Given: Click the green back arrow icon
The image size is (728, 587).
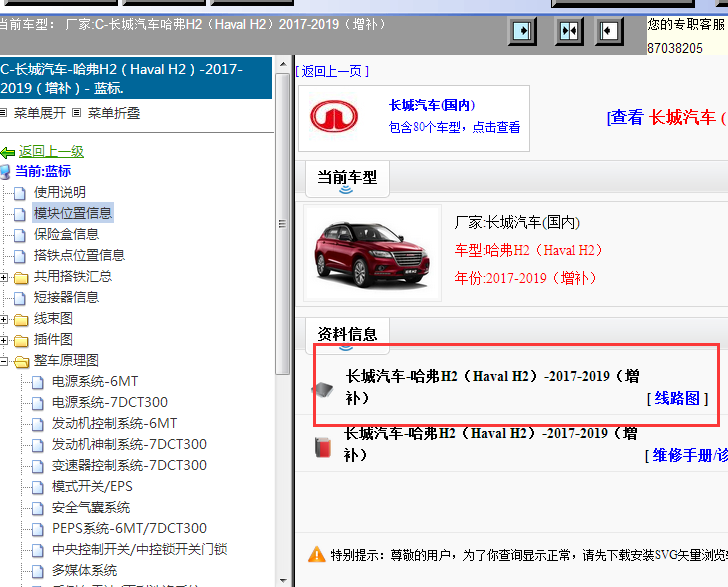Looking at the screenshot, I should (8, 152).
